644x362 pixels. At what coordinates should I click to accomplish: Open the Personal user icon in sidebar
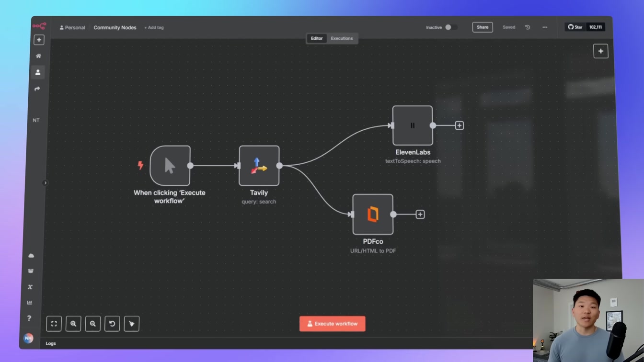click(38, 72)
